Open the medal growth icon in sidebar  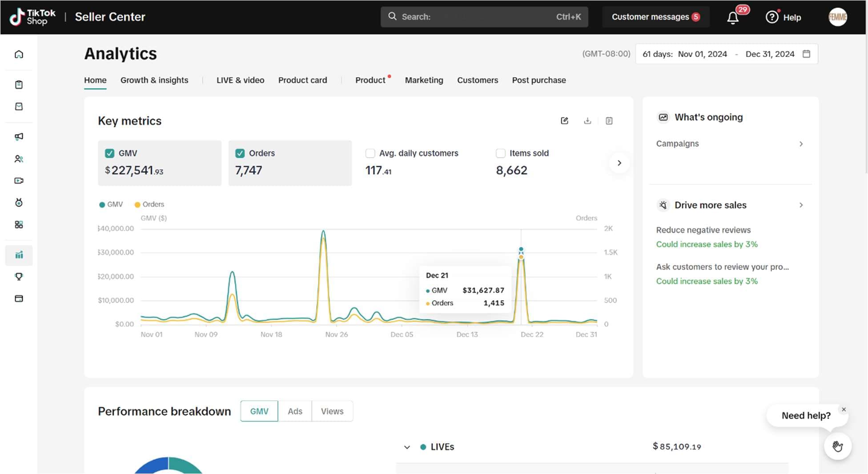tap(19, 203)
